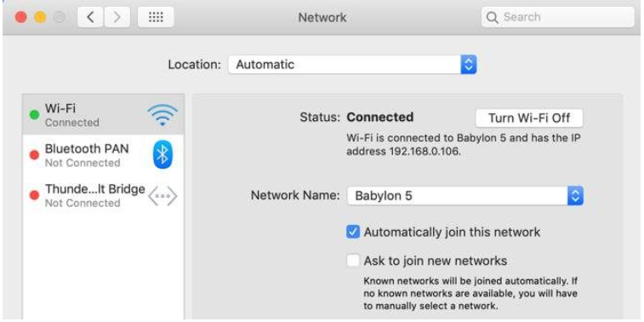644x322 pixels.
Task: Click the green status dot beside Wi-Fi
Action: coord(35,115)
